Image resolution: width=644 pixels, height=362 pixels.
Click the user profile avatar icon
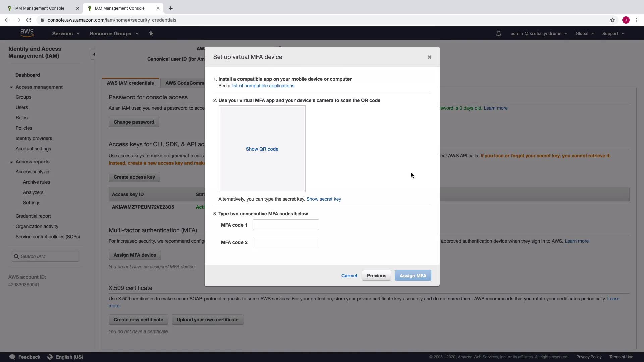click(626, 20)
